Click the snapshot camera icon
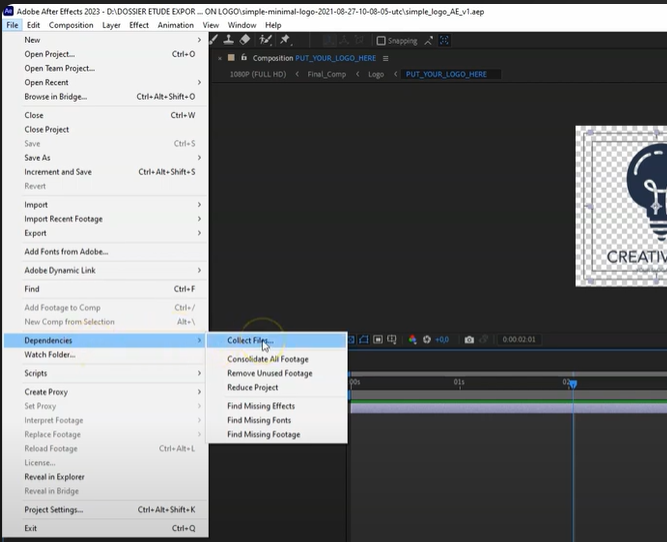667x542 pixels. pos(469,340)
